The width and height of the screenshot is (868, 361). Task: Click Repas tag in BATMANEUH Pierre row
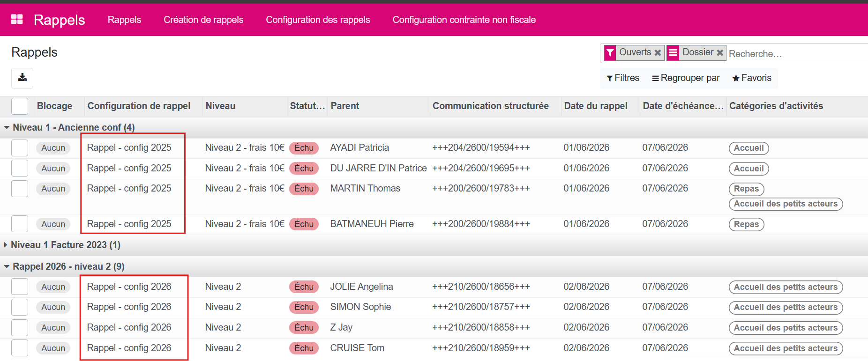coord(746,224)
